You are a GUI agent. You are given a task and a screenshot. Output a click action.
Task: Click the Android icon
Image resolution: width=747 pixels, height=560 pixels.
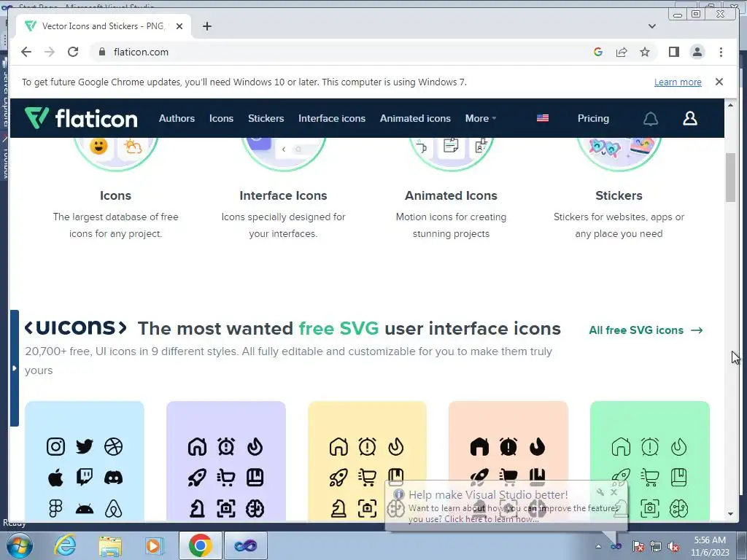85,510
